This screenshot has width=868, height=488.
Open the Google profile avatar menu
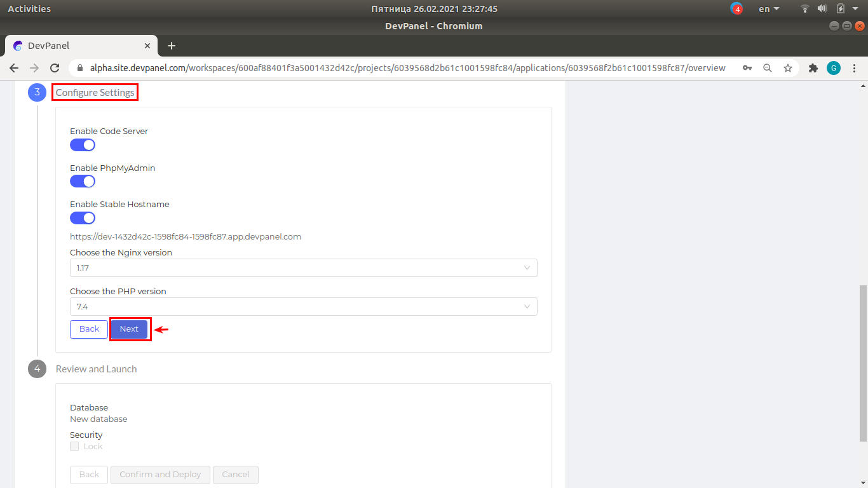pyautogui.click(x=834, y=67)
